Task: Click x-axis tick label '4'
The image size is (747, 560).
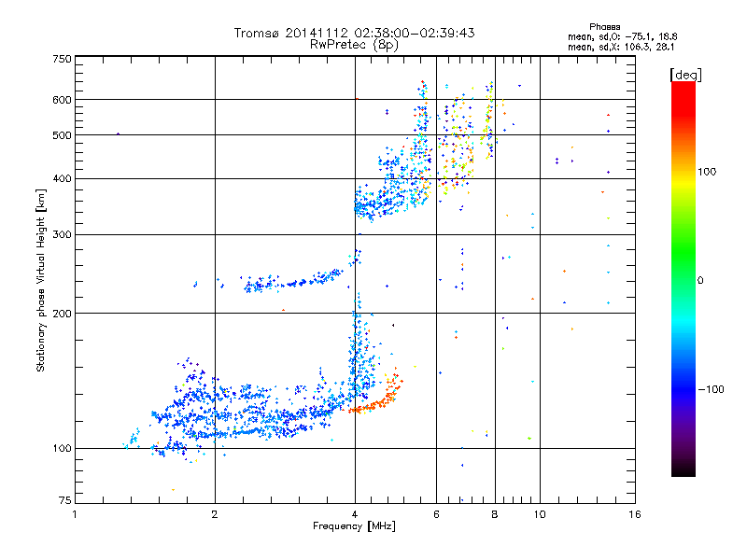Action: coord(355,514)
